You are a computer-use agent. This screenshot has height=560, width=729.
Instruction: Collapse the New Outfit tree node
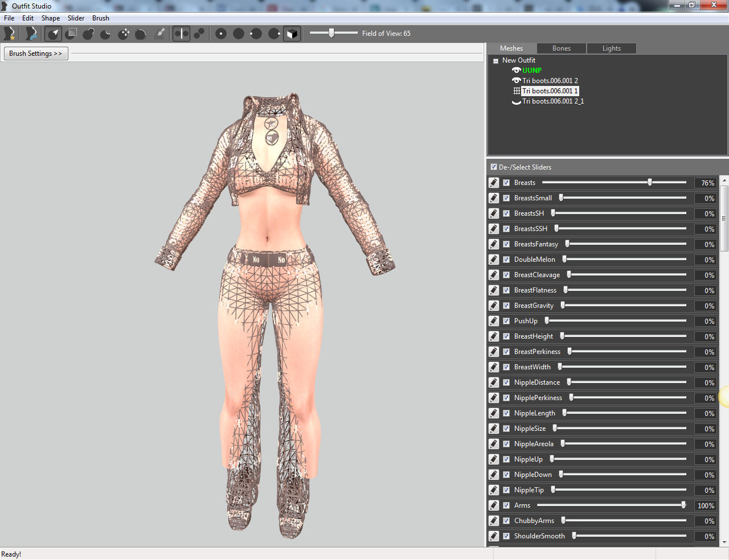pyautogui.click(x=495, y=61)
